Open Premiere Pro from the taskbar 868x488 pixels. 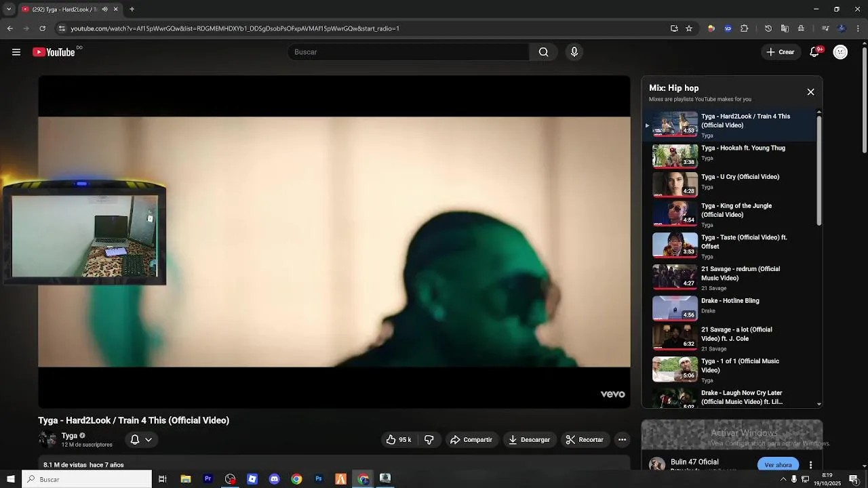coord(208,479)
